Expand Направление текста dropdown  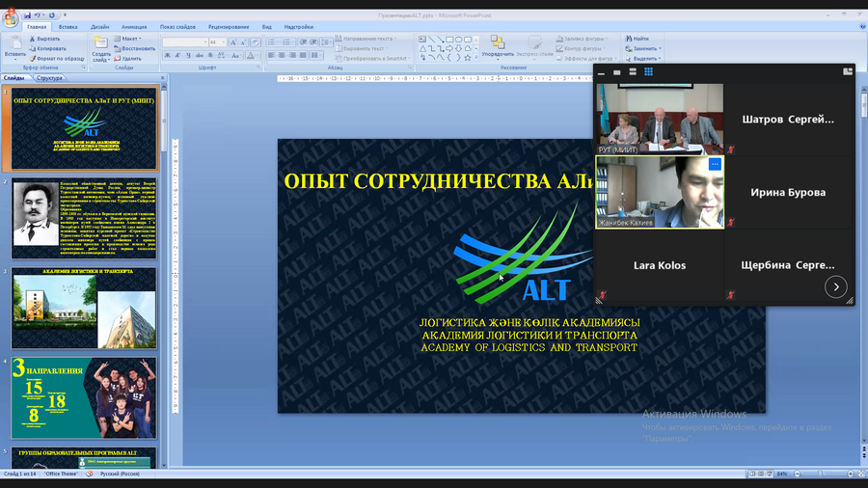366,39
